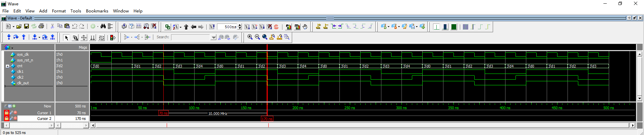
Task: Open the Add Bookmark dropdown arrow
Action: (389, 27)
